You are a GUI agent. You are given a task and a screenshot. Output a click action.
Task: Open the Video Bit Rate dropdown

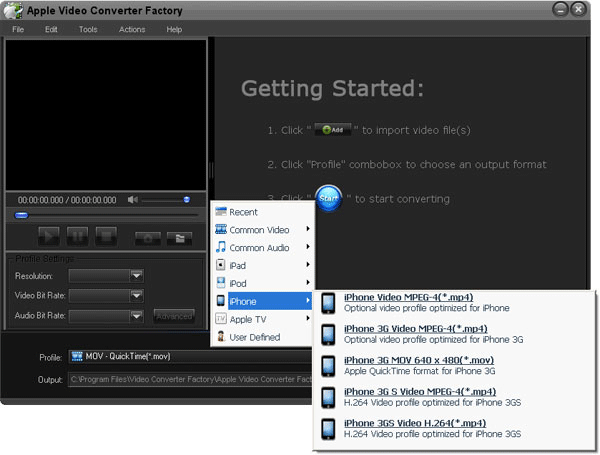point(136,296)
